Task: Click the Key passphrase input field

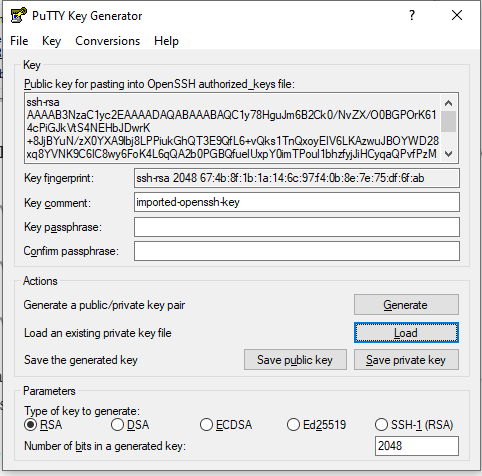Action: point(297,227)
